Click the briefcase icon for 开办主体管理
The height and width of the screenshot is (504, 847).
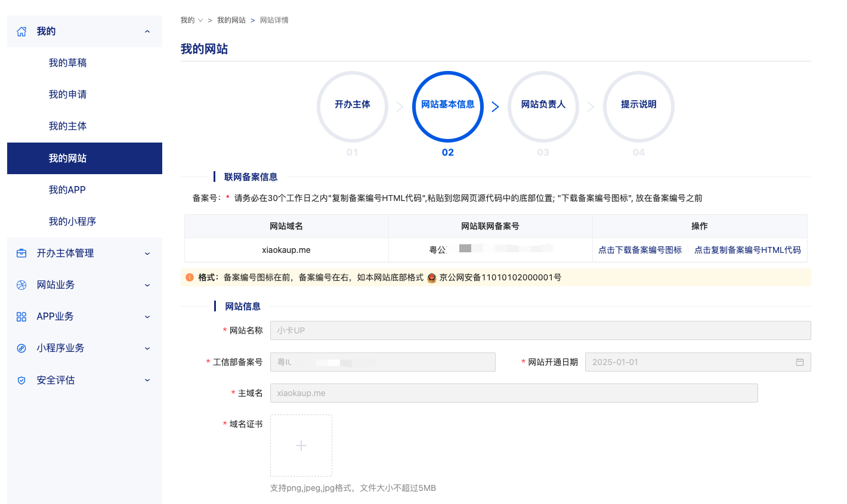click(21, 253)
